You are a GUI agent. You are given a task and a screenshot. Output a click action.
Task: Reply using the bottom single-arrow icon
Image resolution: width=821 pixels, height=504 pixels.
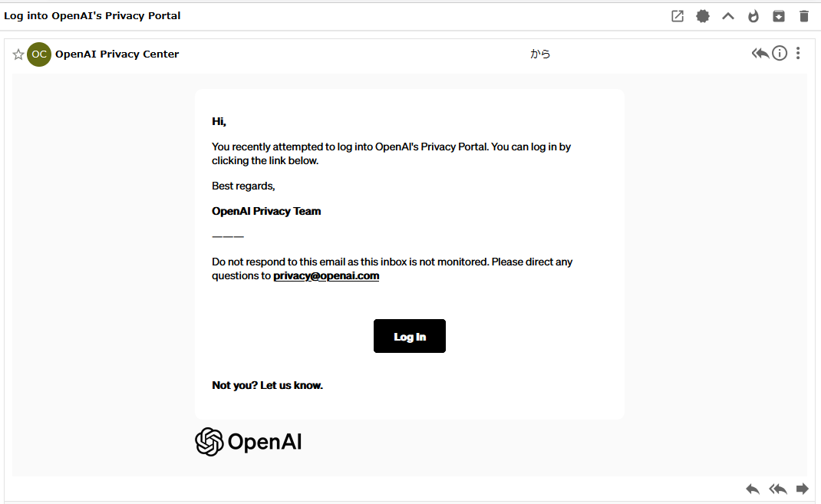(753, 489)
